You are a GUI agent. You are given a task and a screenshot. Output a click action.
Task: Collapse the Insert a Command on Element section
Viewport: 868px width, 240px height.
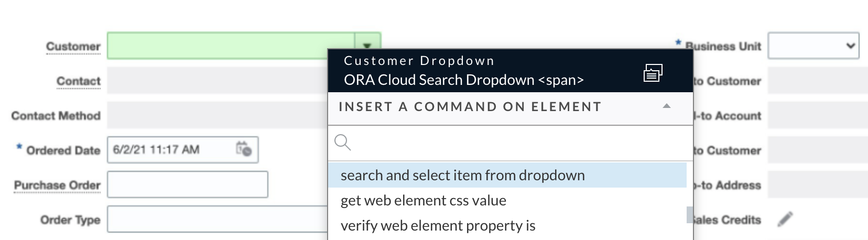tap(666, 106)
